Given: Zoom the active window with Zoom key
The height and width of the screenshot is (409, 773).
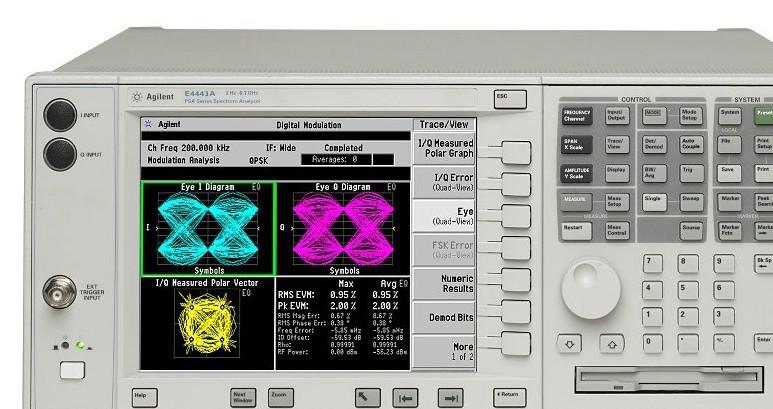Looking at the screenshot, I should tap(278, 396).
